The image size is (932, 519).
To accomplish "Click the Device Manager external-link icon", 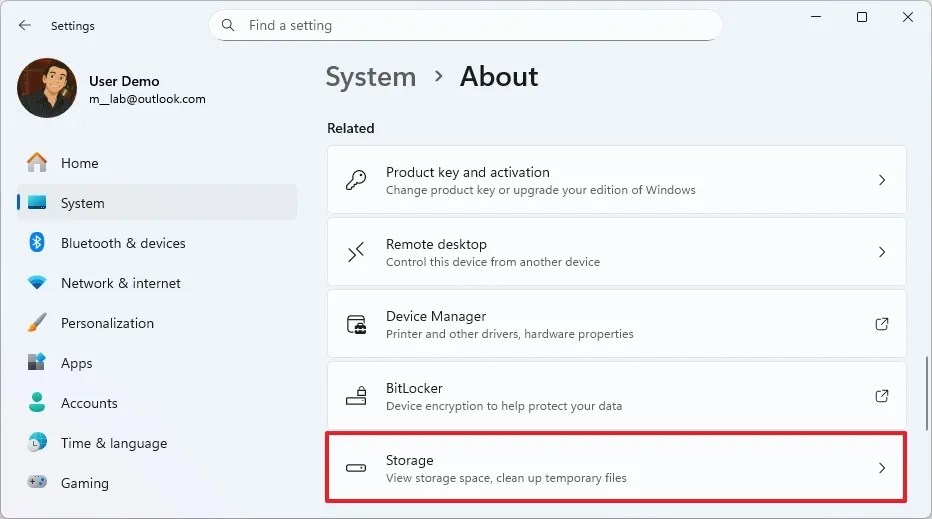I will pyautogui.click(x=882, y=324).
